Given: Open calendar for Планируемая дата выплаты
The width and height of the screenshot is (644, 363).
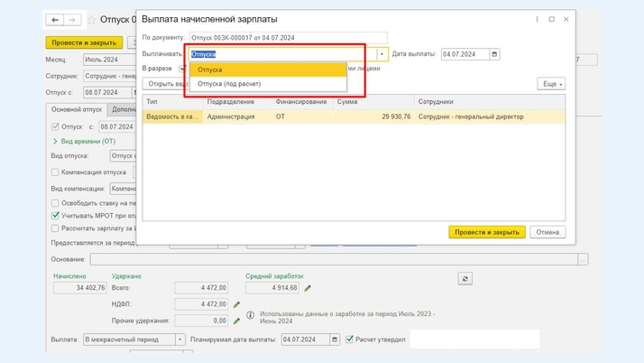Looking at the screenshot, I should [335, 340].
